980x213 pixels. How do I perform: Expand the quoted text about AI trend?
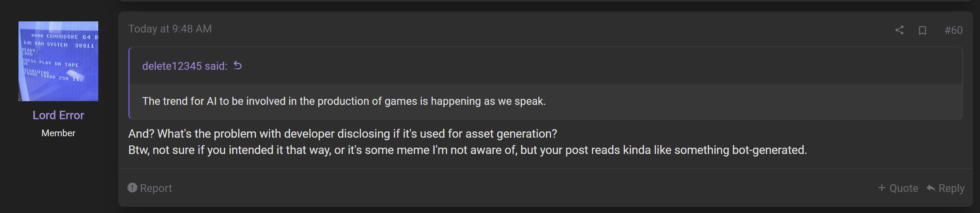pyautogui.click(x=344, y=101)
